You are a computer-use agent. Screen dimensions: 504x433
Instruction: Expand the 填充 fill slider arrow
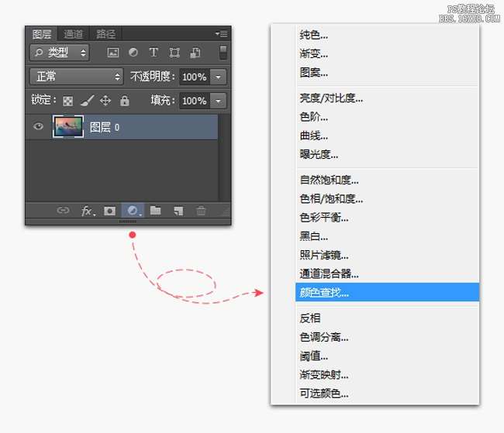tap(218, 101)
